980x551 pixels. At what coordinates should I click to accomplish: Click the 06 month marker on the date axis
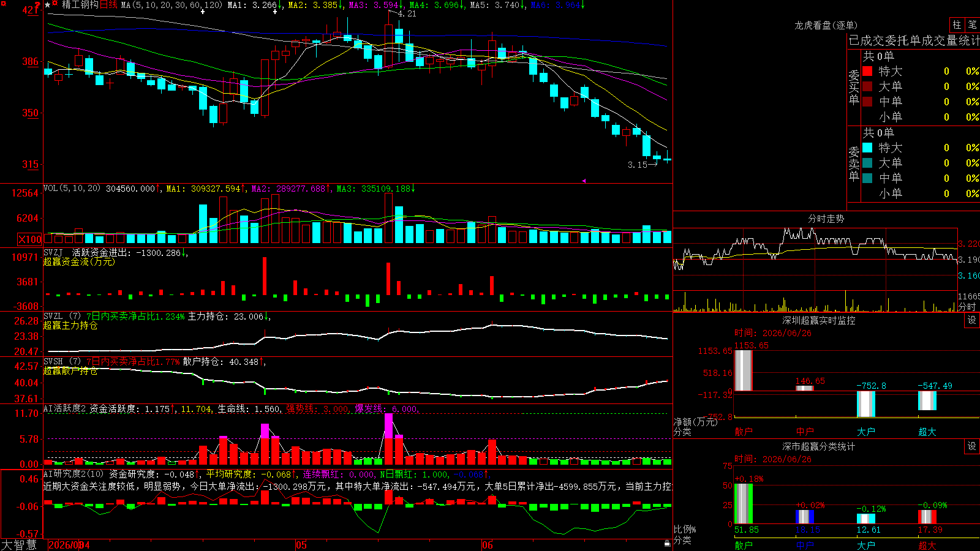(x=488, y=545)
